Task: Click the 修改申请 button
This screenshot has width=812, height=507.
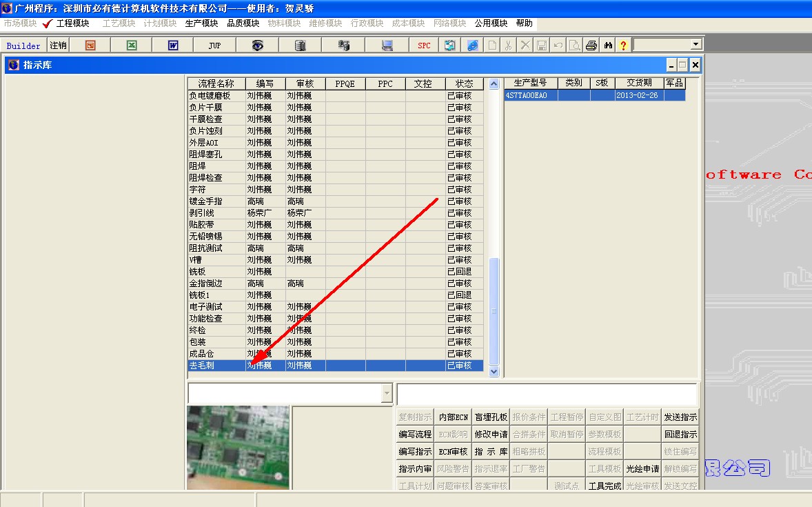Action: click(x=491, y=434)
